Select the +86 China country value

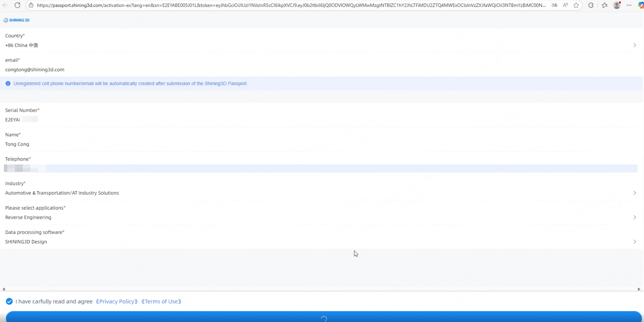coord(22,45)
